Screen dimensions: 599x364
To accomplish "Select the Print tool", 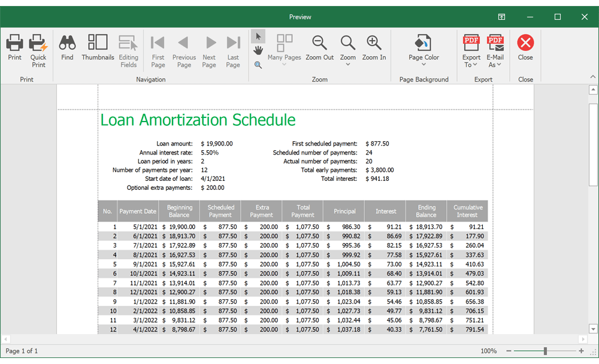I will click(x=14, y=47).
